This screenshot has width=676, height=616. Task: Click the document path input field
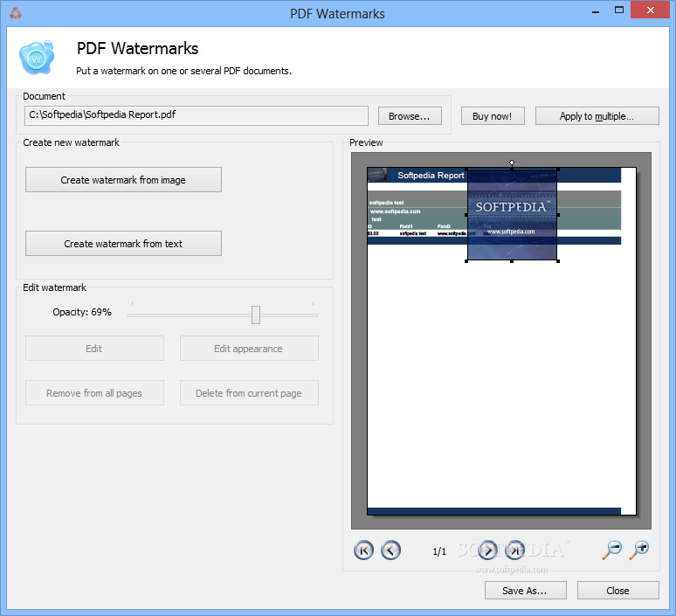pos(197,115)
